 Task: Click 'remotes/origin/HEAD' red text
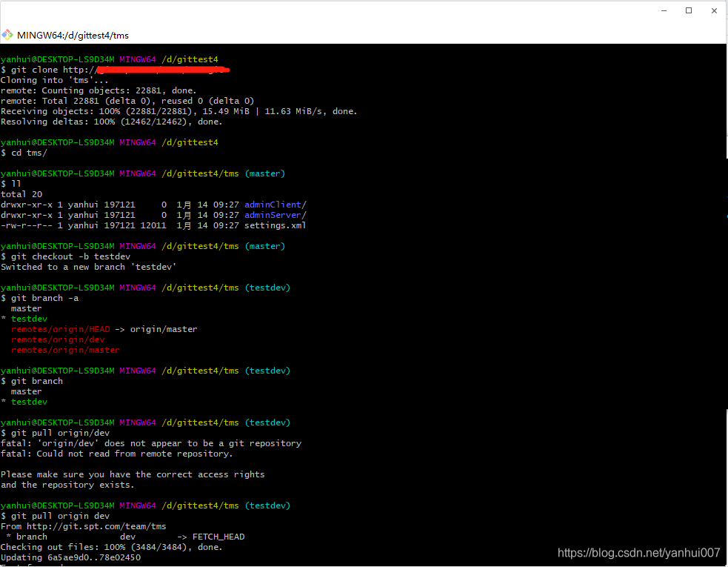click(60, 329)
